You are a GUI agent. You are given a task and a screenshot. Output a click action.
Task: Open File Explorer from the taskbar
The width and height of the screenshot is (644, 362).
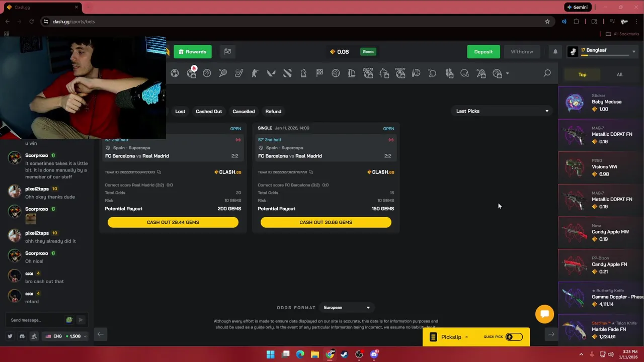(x=314, y=354)
